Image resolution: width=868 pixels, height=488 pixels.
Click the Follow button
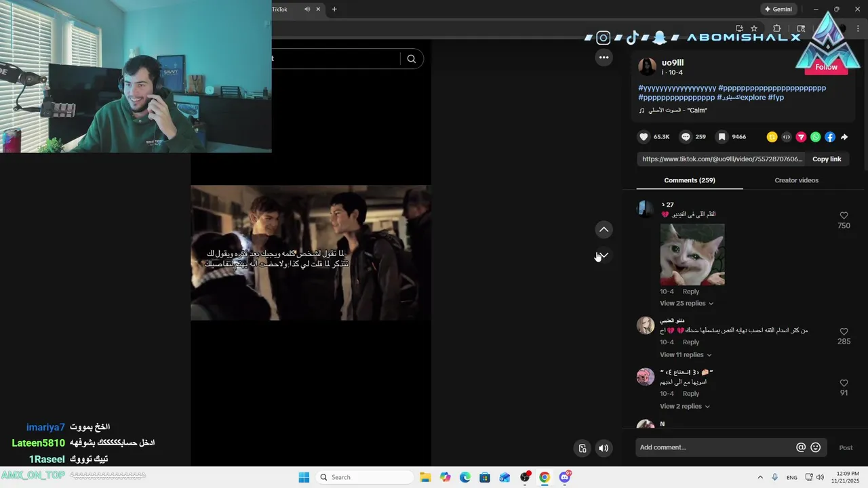pyautogui.click(x=826, y=67)
